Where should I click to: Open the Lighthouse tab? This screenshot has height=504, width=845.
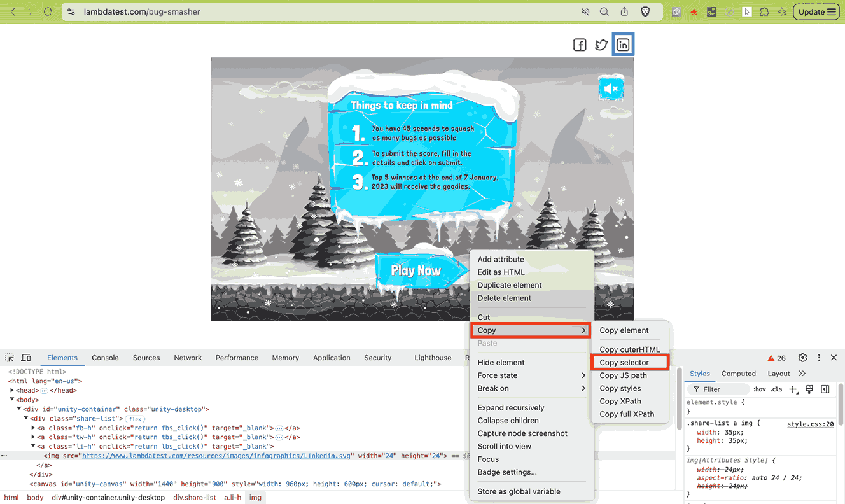[x=433, y=358]
